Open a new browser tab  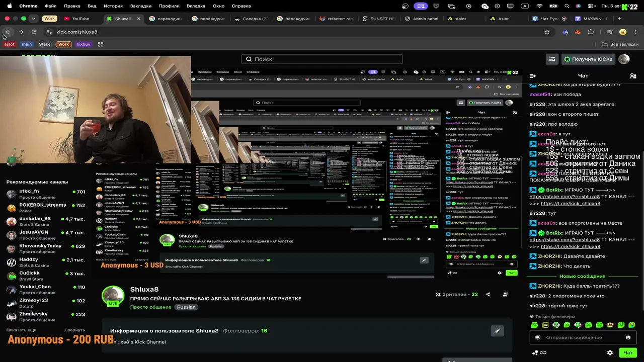point(619,19)
